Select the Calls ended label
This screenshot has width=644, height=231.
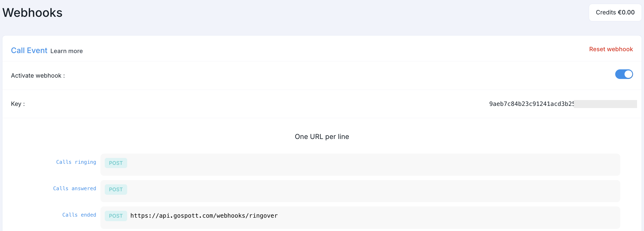pyautogui.click(x=79, y=215)
